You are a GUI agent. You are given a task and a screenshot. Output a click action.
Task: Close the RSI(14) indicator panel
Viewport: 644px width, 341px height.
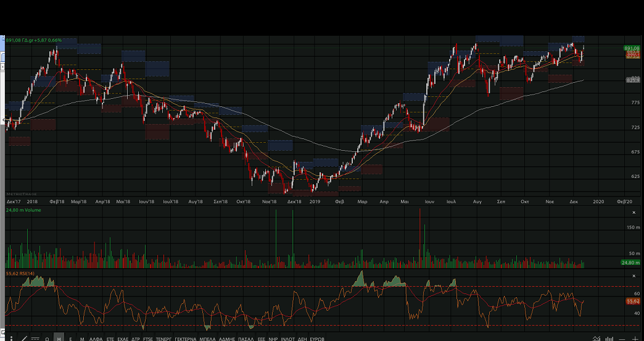click(634, 275)
